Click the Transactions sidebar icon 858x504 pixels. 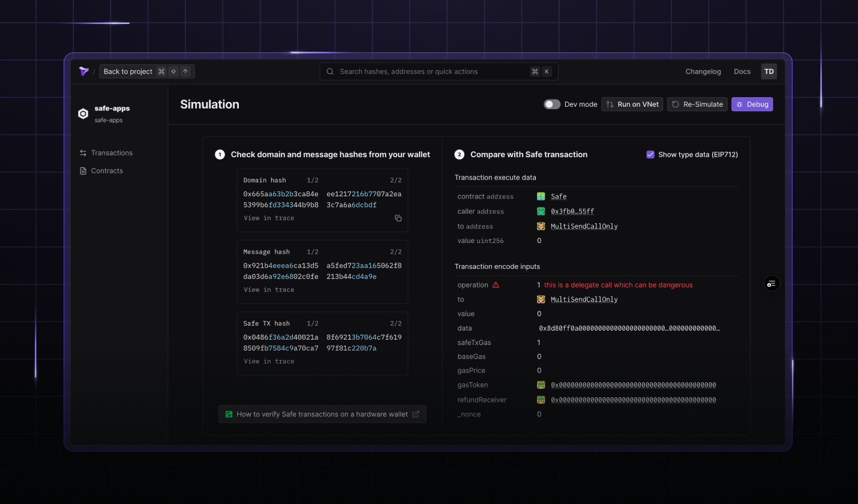click(x=83, y=152)
